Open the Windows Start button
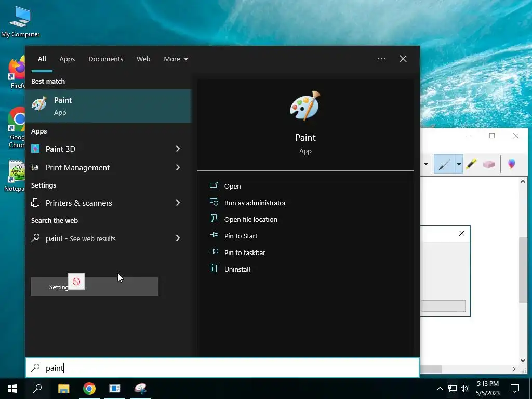This screenshot has height=399, width=532. tap(12, 389)
